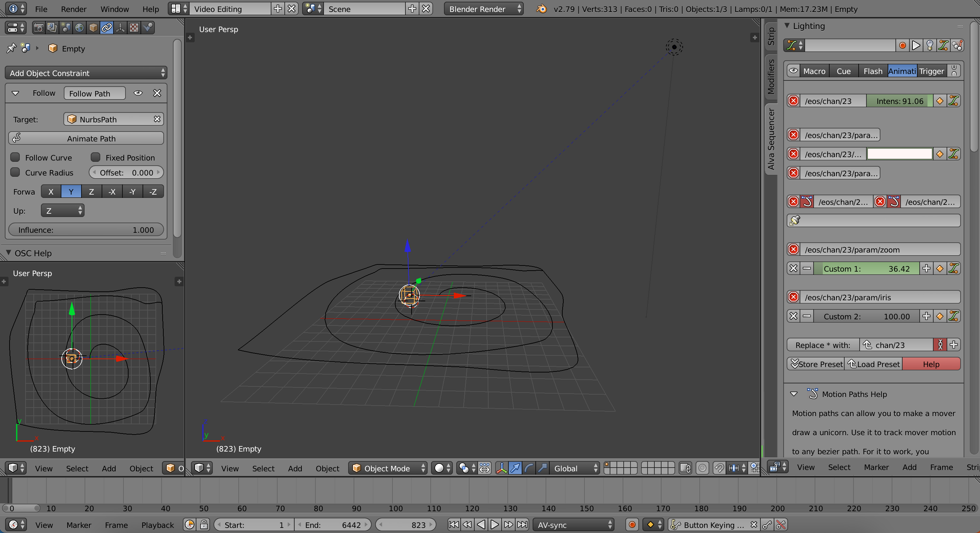Check the Fixed Position checkbox
This screenshot has width=980, height=533.
95,157
